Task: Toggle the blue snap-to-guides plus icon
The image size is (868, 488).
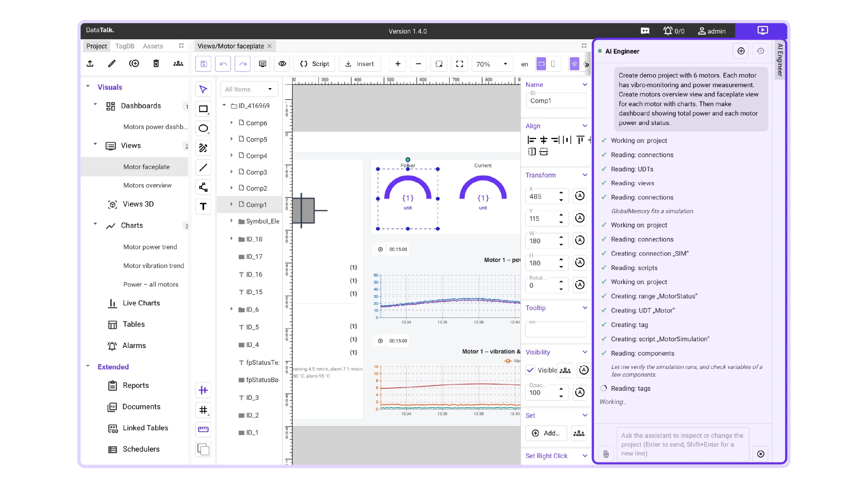Action: pos(203,390)
